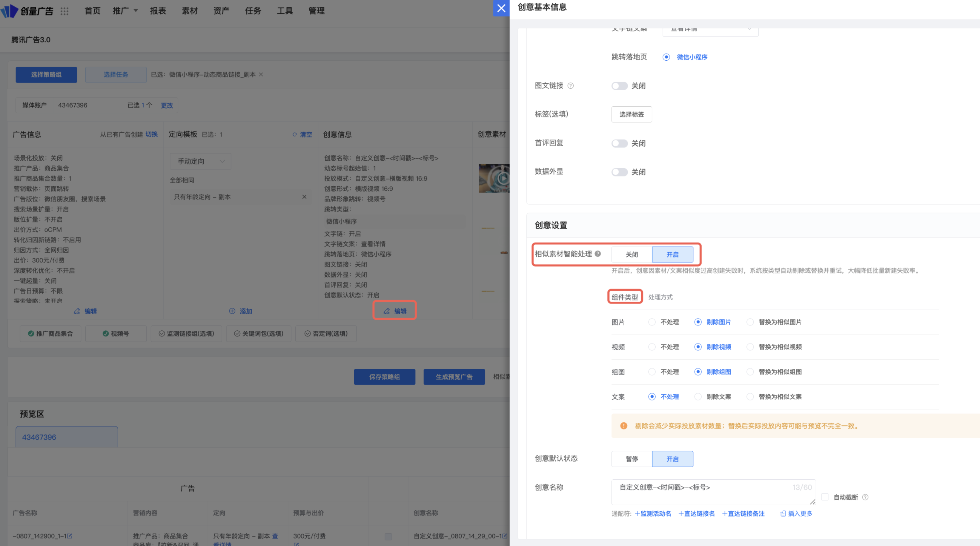Click the 推广商品集合 step chip

pyautogui.click(x=50, y=333)
